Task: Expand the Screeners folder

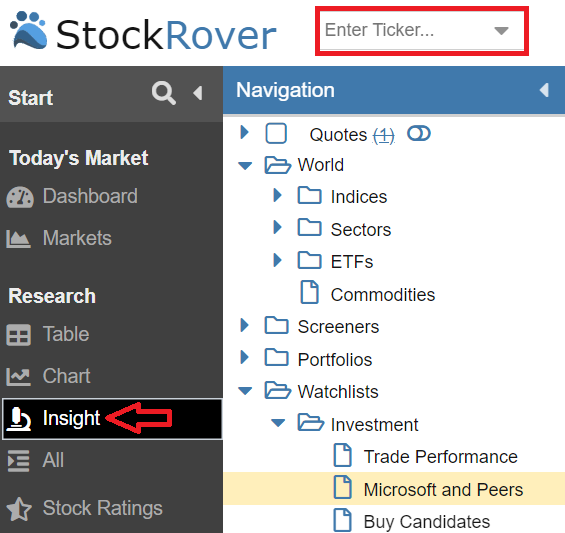Action: pyautogui.click(x=244, y=325)
